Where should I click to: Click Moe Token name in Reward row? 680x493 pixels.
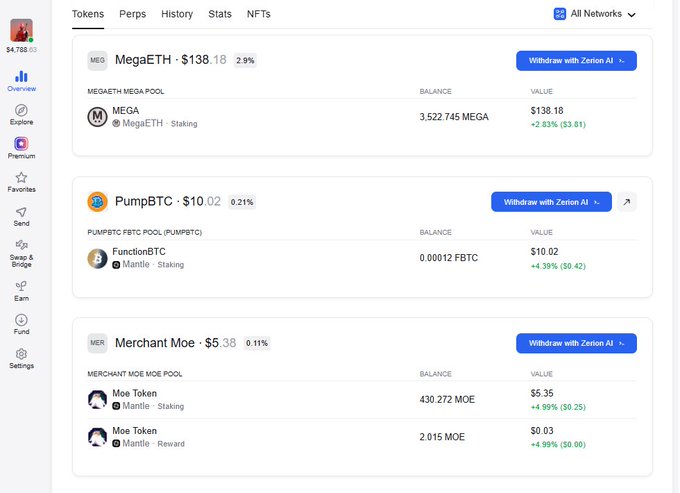[134, 431]
